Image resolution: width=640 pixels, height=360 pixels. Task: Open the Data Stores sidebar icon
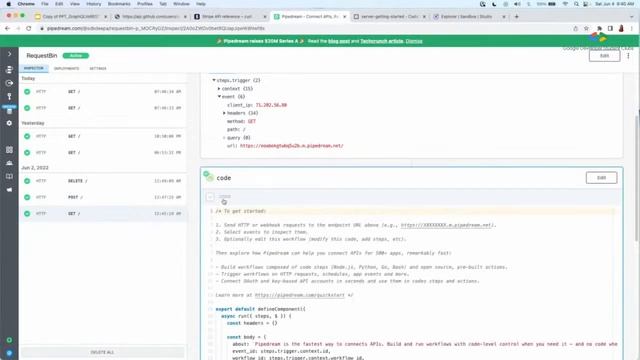[x=9, y=110]
